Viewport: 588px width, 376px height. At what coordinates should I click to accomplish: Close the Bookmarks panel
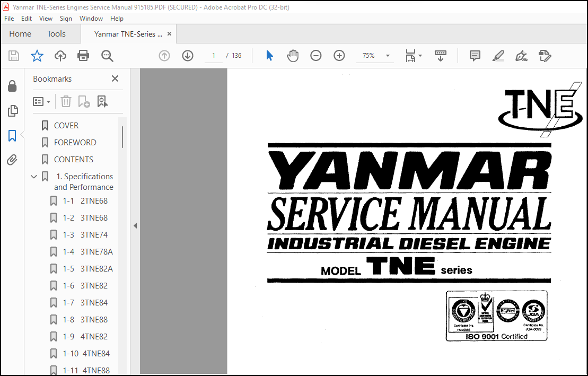pos(115,78)
